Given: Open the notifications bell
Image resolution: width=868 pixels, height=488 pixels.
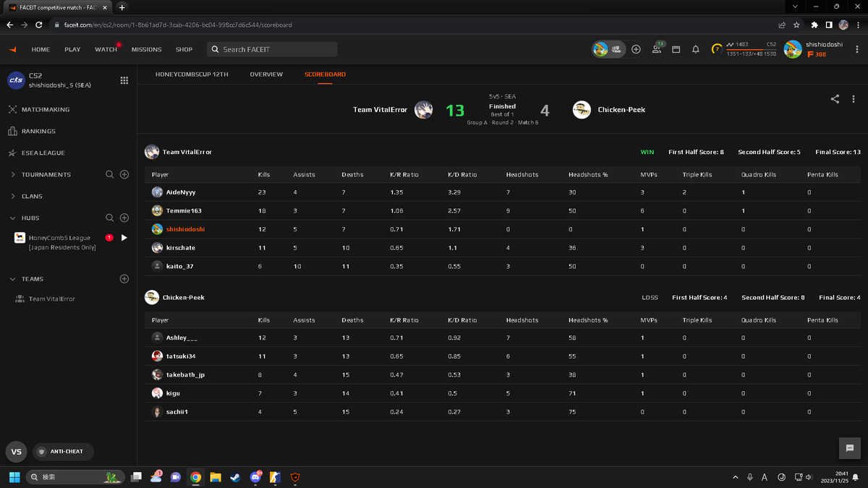Looking at the screenshot, I should click(695, 49).
